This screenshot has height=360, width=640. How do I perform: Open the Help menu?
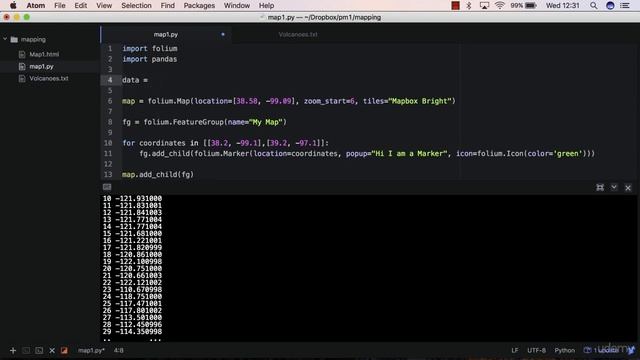click(x=266, y=5)
